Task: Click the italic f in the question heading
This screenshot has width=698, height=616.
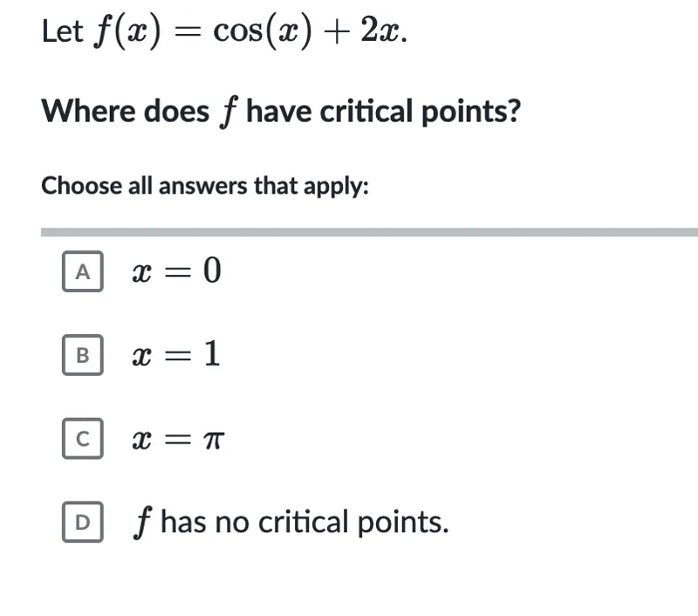Action: [229, 112]
